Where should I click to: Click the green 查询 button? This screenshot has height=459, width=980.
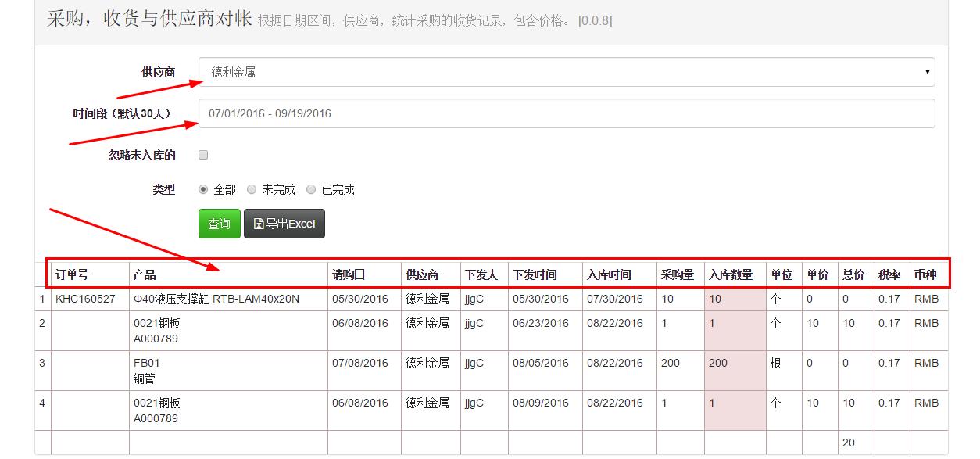click(x=219, y=224)
